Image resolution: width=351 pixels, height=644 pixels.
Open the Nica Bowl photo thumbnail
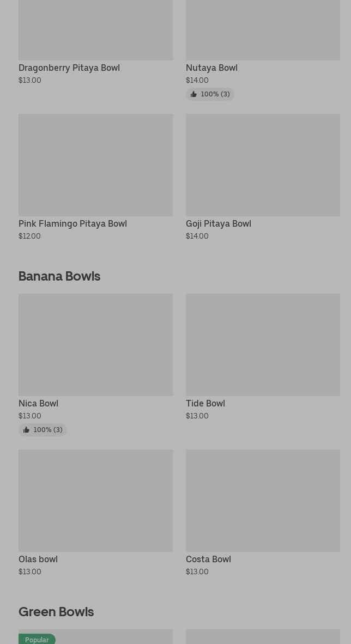click(x=95, y=344)
